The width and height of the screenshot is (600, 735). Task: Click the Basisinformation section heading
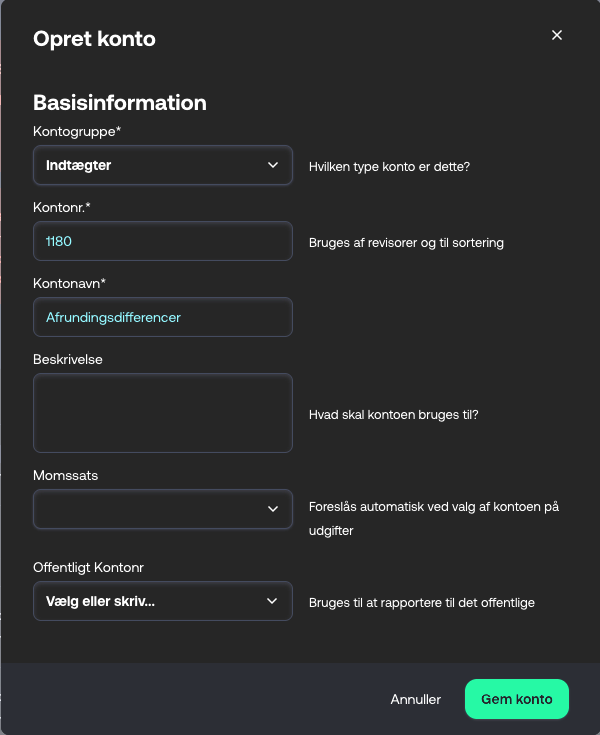(x=120, y=103)
